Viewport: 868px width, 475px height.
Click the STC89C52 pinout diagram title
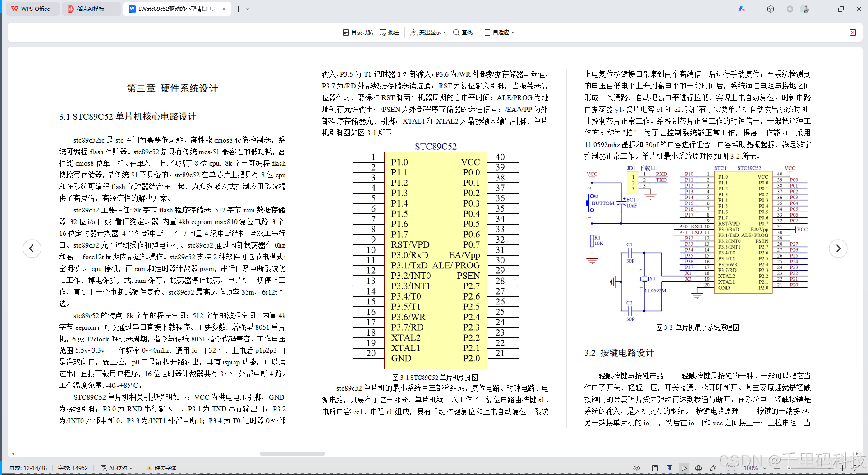[x=436, y=147]
